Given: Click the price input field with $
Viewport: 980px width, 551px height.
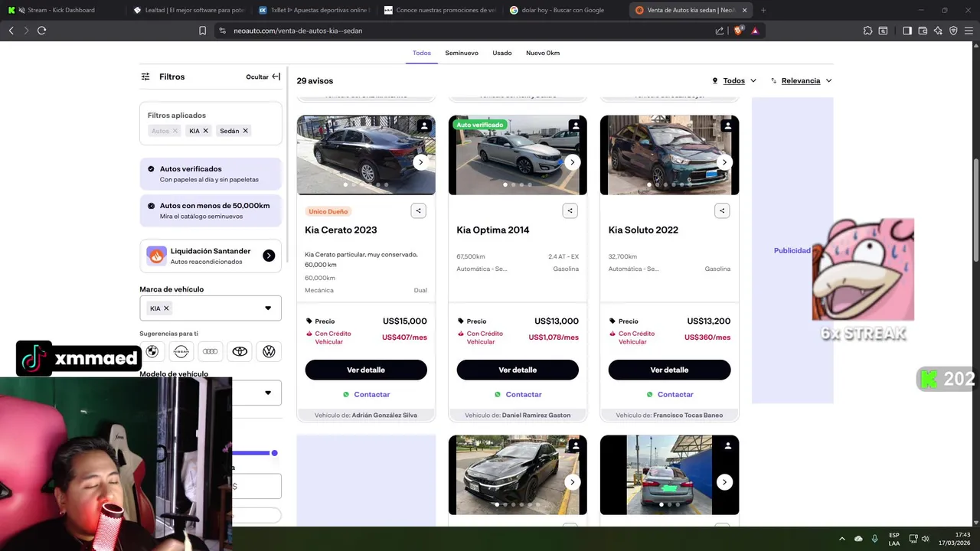Looking at the screenshot, I should click(256, 486).
